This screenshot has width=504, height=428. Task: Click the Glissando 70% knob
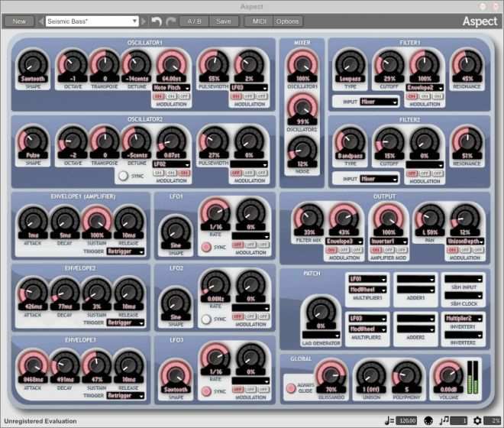coord(331,374)
